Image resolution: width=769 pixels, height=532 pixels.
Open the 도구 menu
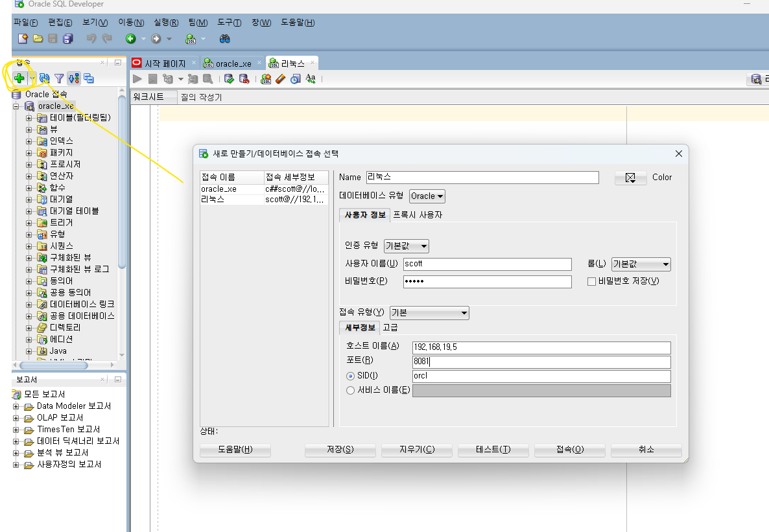[229, 23]
